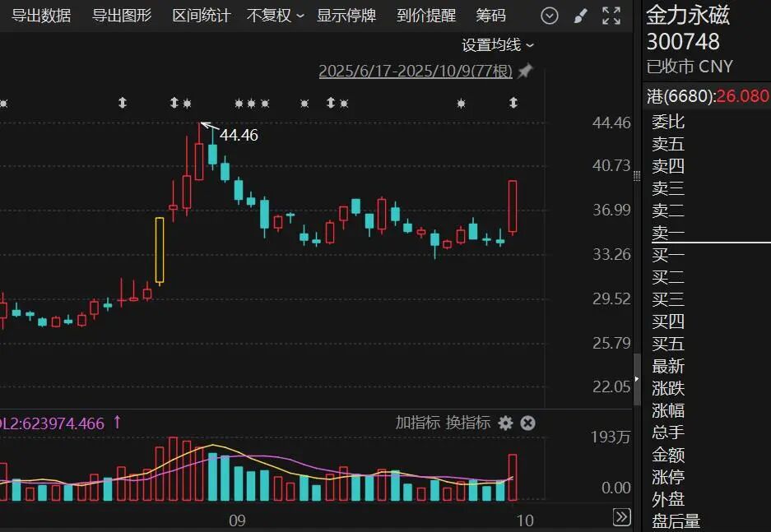The image size is (771, 532).
Task: Toggle 区间统计 range statistics mode
Action: [202, 16]
